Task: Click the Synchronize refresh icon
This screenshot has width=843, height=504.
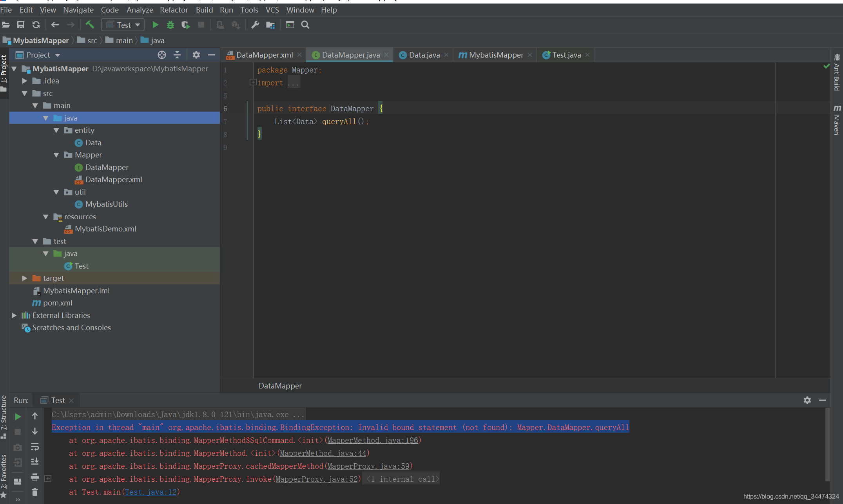Action: coord(36,25)
